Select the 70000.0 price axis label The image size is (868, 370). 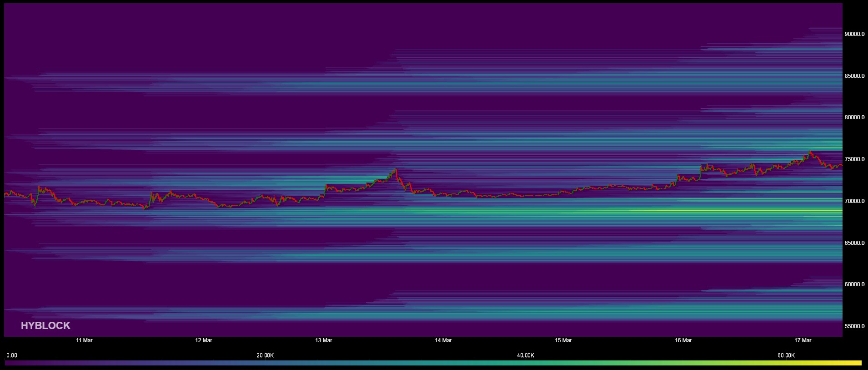pyautogui.click(x=854, y=201)
